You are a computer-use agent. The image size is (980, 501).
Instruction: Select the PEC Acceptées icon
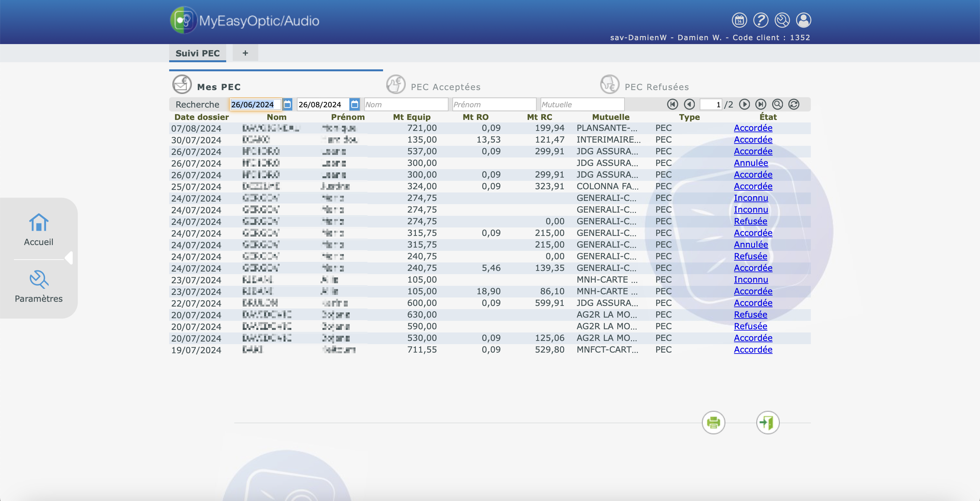click(396, 85)
